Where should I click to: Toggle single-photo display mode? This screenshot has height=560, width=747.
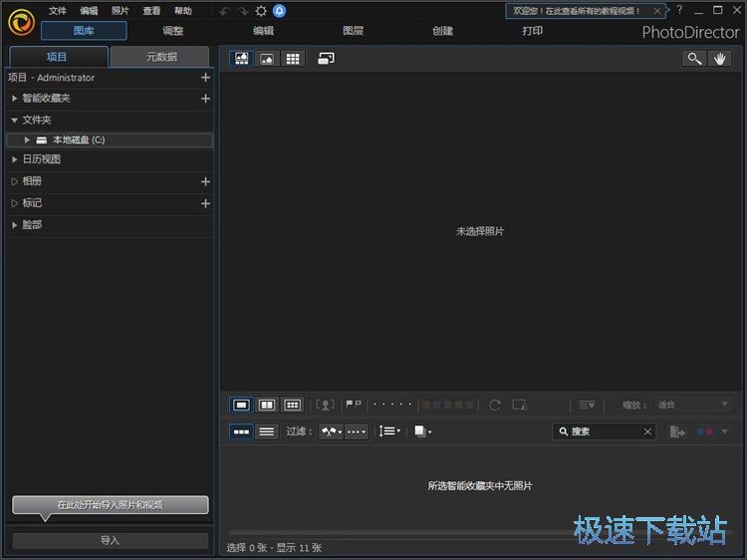(x=241, y=405)
